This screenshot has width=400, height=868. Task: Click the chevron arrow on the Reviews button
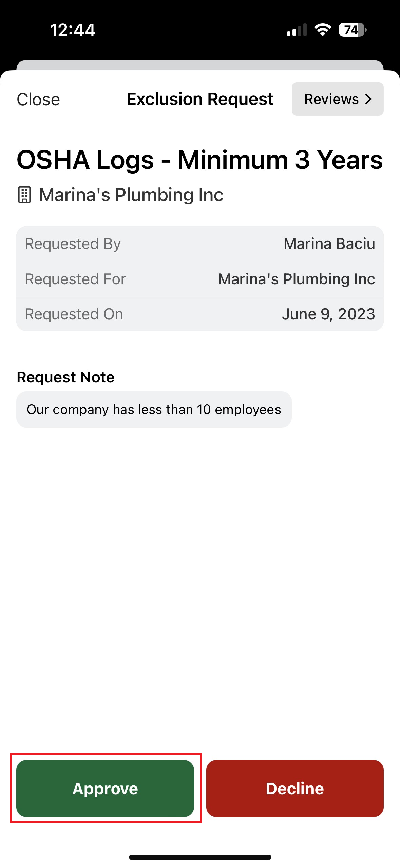pyautogui.click(x=368, y=99)
